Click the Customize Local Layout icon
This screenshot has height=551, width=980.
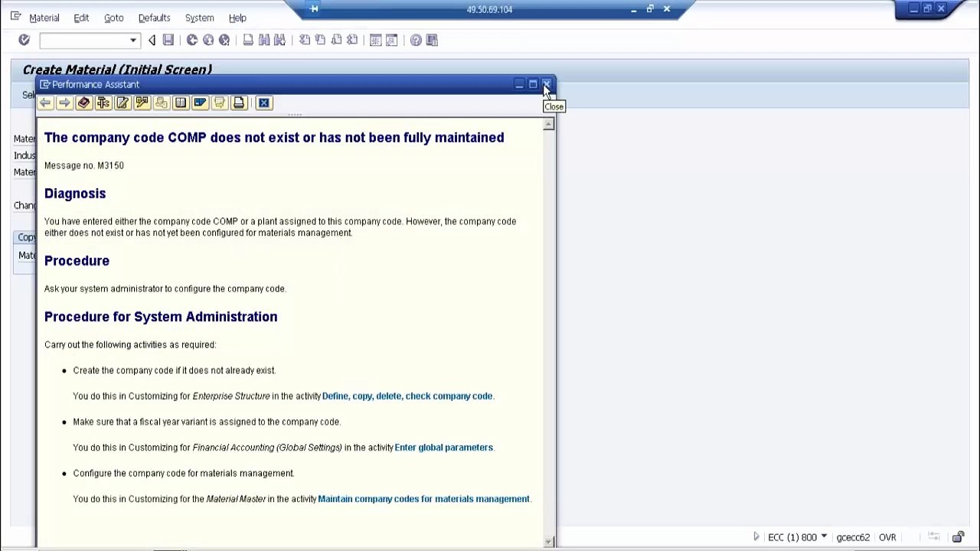(432, 40)
